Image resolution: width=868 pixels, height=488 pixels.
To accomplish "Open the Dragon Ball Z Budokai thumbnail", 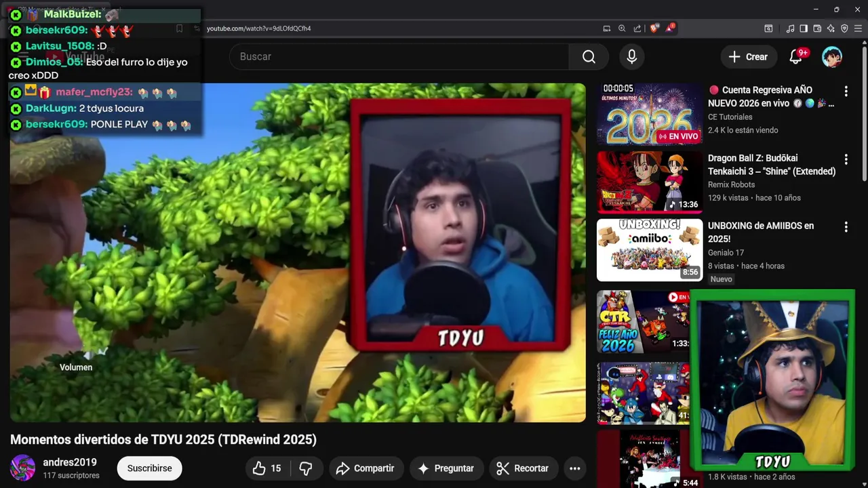I will tap(650, 182).
